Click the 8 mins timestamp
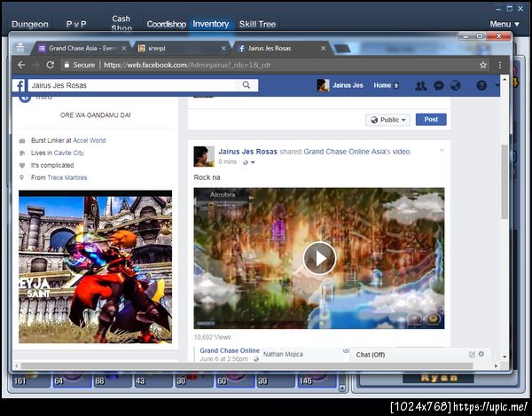Screen dimensions: 532x416 [227, 161]
